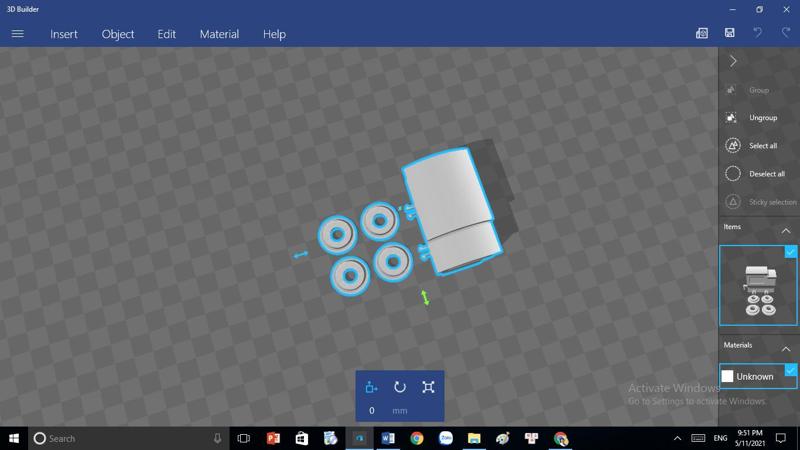Open the Object menu
This screenshot has height=450, width=800.
[x=118, y=34]
